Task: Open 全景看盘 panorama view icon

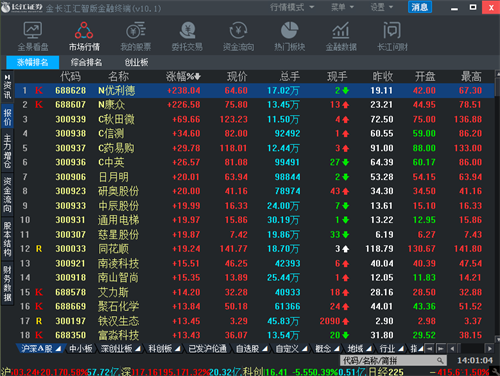Action: (x=33, y=36)
